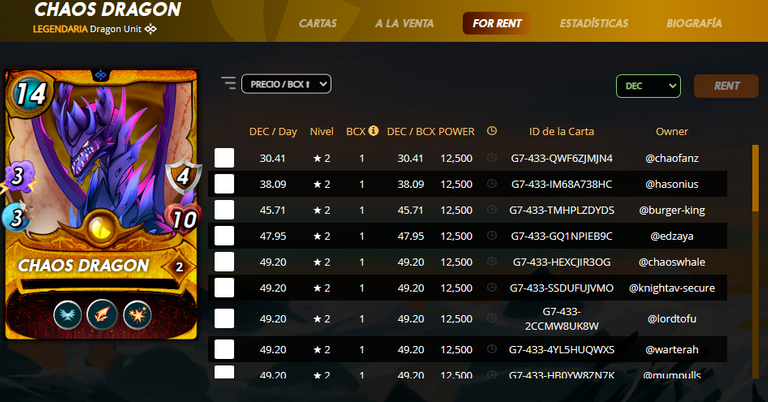Click the magic attack icon showing 3
Screen dimensions: 768x402
point(18,176)
